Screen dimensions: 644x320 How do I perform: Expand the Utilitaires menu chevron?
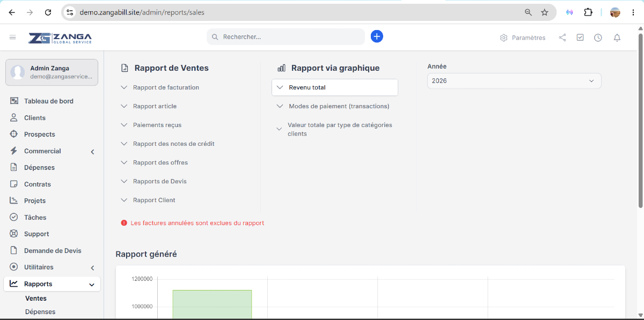coord(92,267)
